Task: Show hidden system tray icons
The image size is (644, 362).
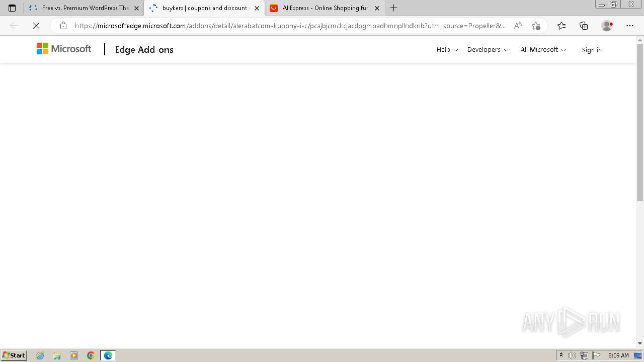Action: [561, 355]
